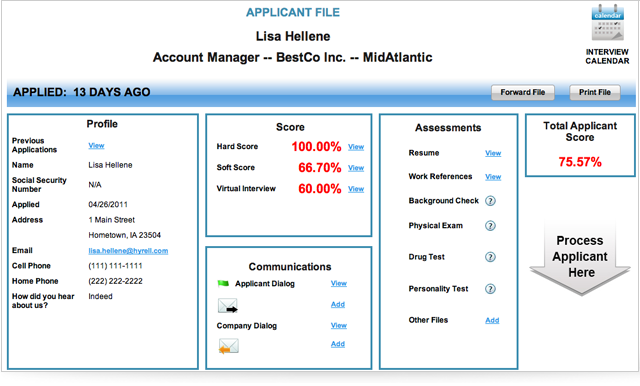View the Virtual Interview score

coord(356,189)
